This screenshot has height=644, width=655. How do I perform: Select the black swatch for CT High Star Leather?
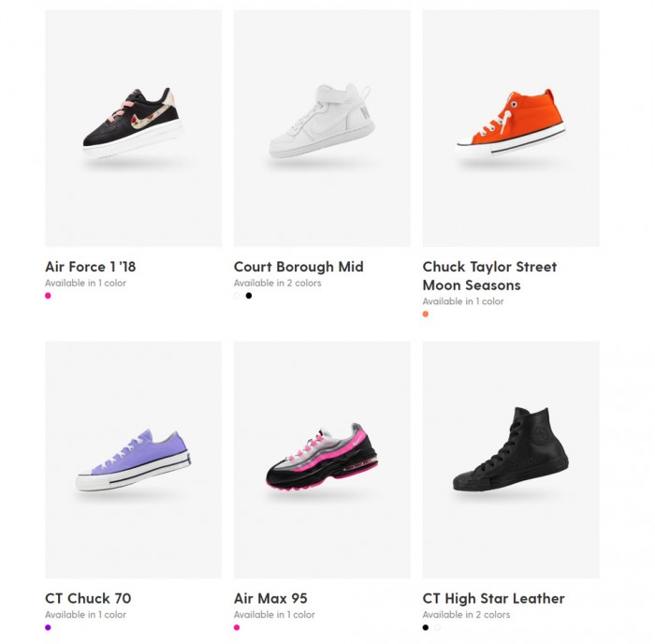(426, 627)
